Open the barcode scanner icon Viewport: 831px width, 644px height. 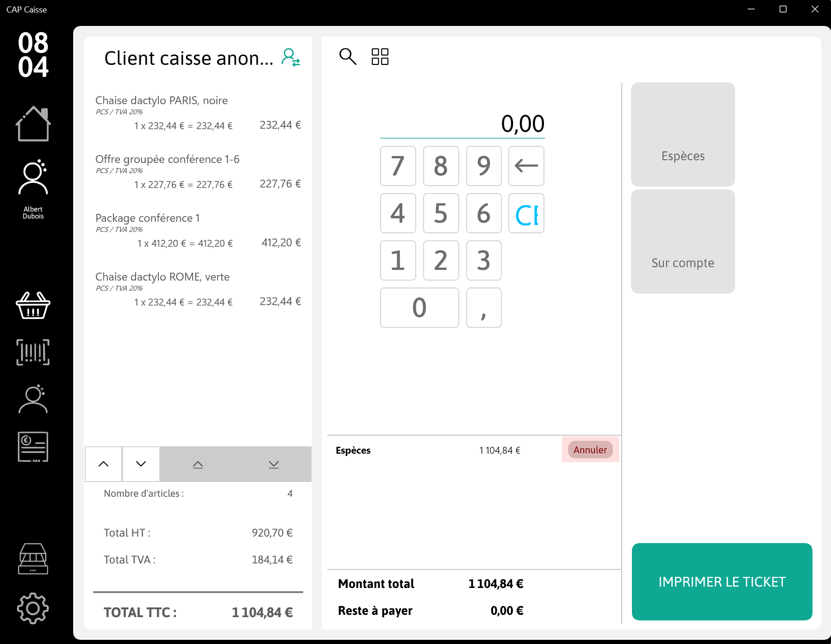tap(33, 352)
